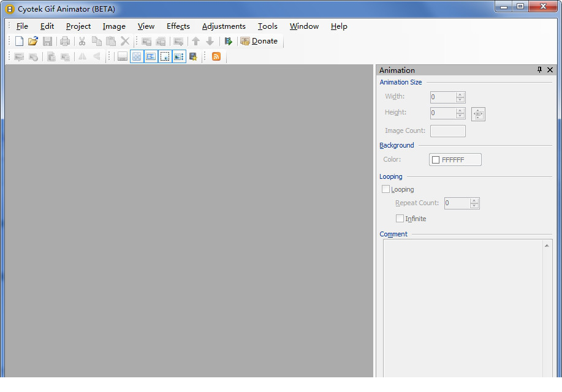
Task: Open the Image menu
Action: 114,26
